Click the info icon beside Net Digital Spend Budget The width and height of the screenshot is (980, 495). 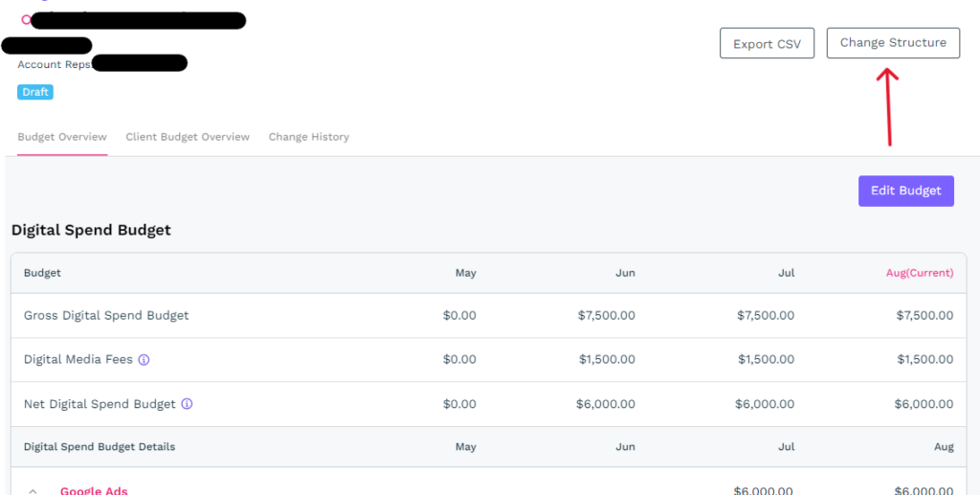pyautogui.click(x=187, y=404)
